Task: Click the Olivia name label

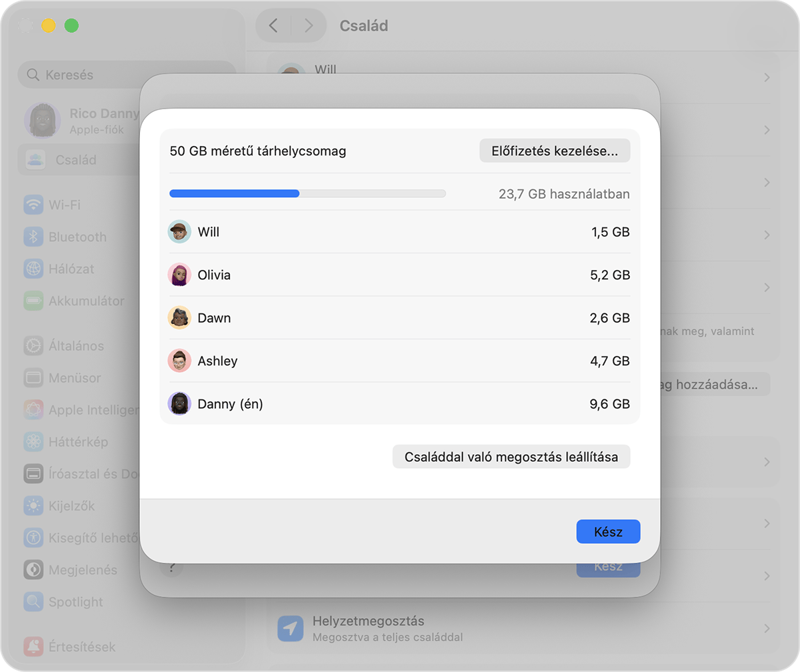Action: [x=214, y=275]
